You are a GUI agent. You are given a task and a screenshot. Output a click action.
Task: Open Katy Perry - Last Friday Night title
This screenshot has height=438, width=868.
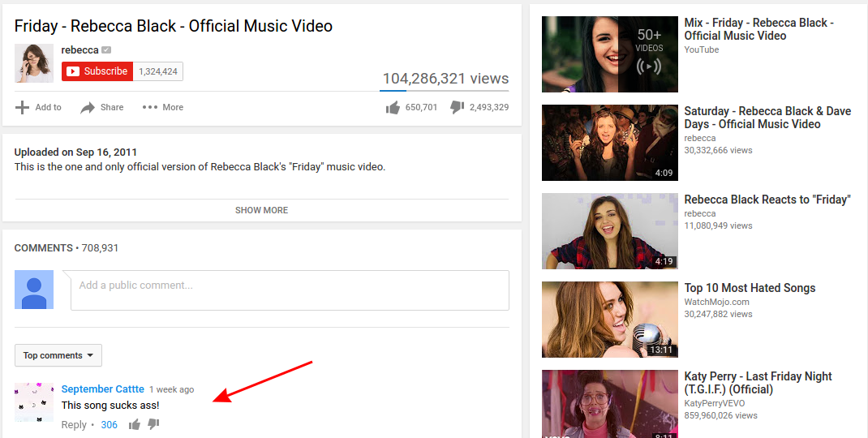pos(758,383)
